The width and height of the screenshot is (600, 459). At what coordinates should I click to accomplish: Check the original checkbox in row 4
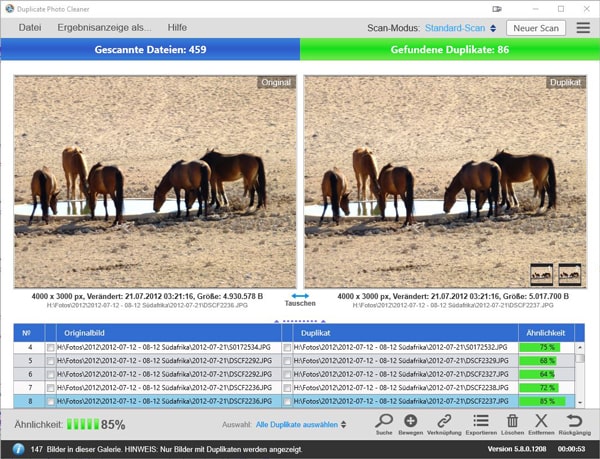click(x=51, y=347)
